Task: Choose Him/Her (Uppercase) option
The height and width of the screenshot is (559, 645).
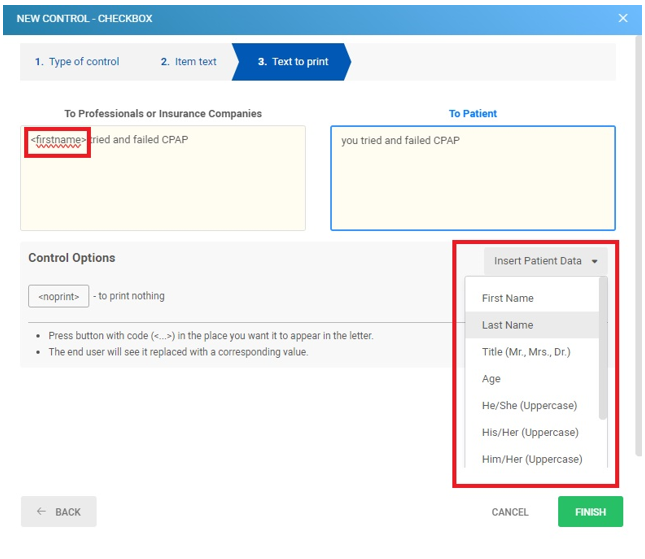Action: click(532, 459)
